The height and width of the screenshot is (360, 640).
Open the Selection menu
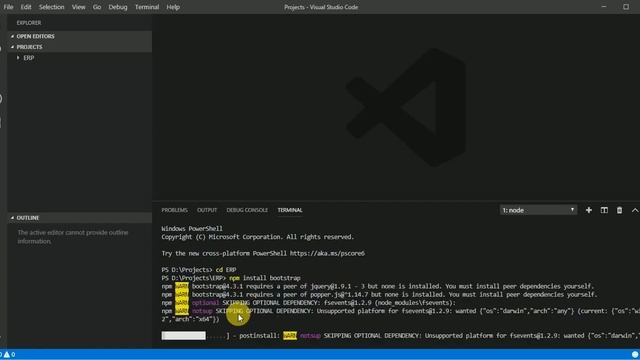(51, 7)
